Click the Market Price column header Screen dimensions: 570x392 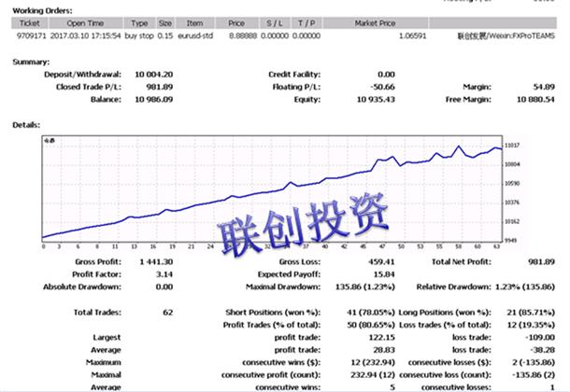375,23
